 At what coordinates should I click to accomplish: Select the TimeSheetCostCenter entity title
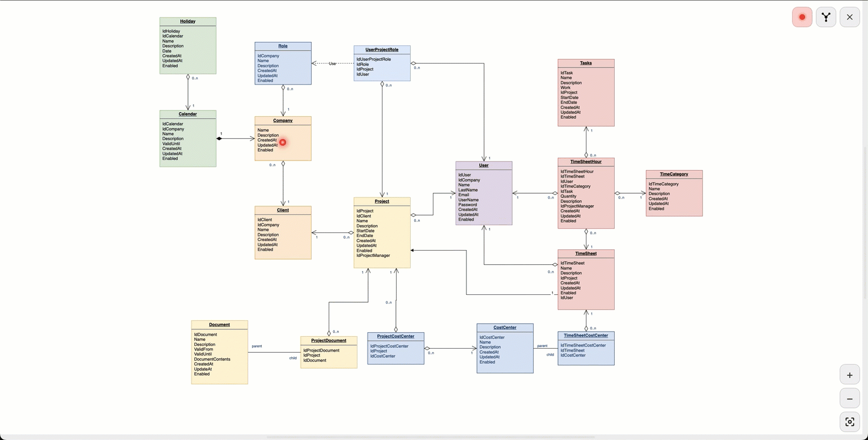click(586, 335)
